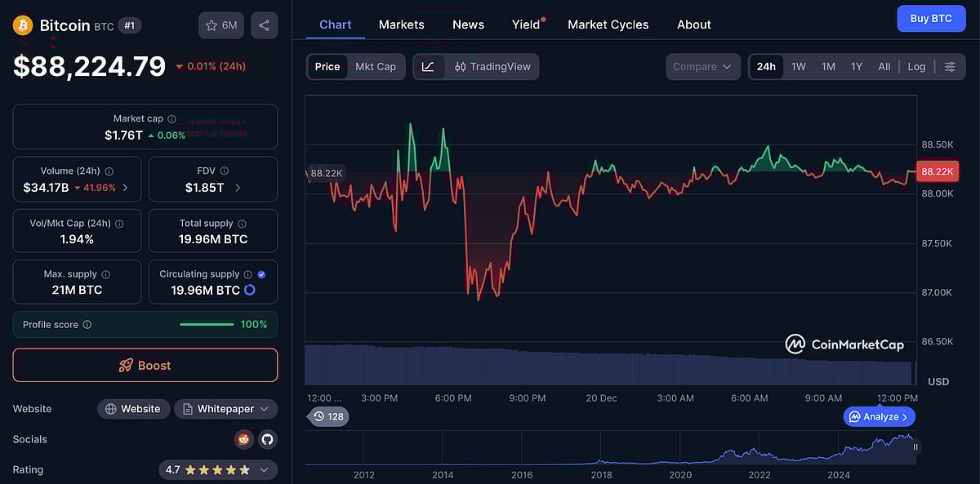Switch to the Markets tab
This screenshot has height=484, width=980.
pos(401,24)
